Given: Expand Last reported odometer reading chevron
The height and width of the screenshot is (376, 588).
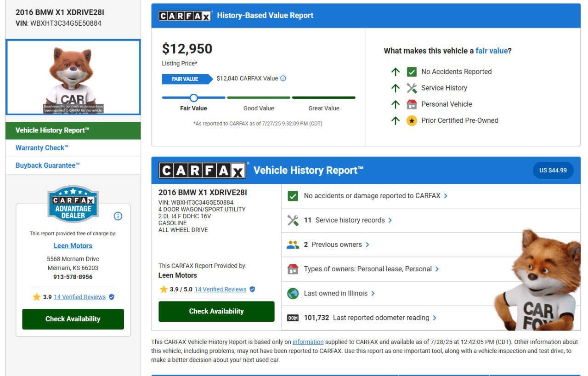Looking at the screenshot, I should 435,318.
